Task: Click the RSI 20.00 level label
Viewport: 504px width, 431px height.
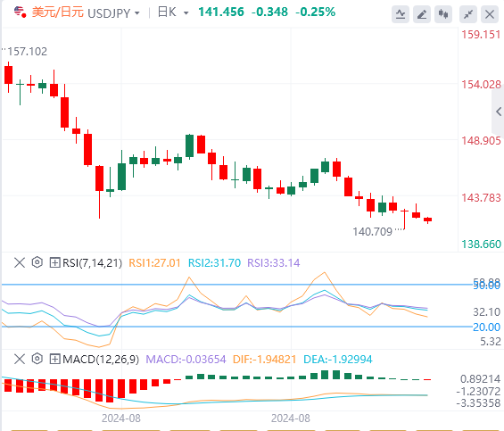Action: point(487,327)
